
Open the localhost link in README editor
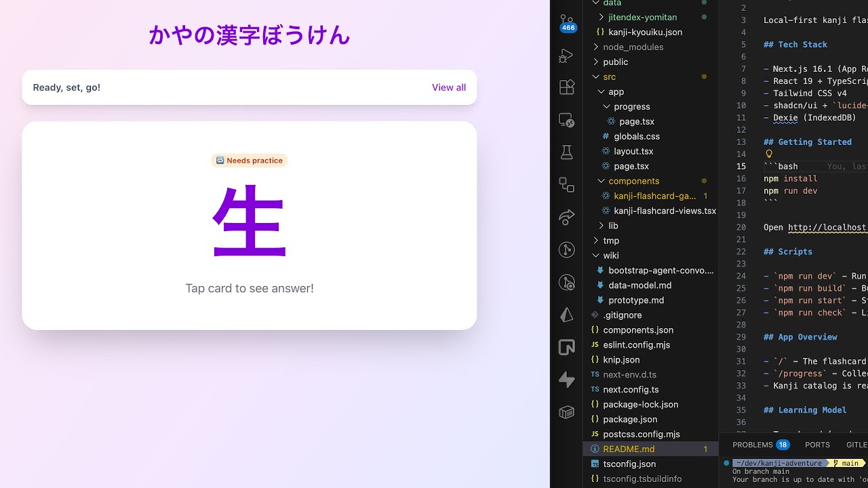tap(827, 227)
